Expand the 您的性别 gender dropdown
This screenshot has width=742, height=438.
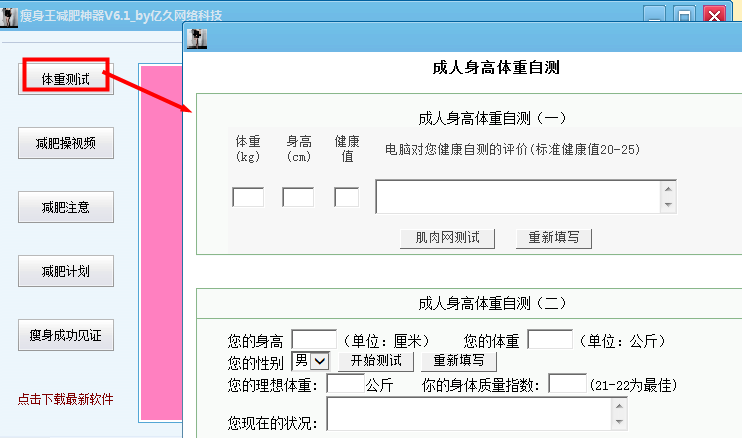[320, 361]
